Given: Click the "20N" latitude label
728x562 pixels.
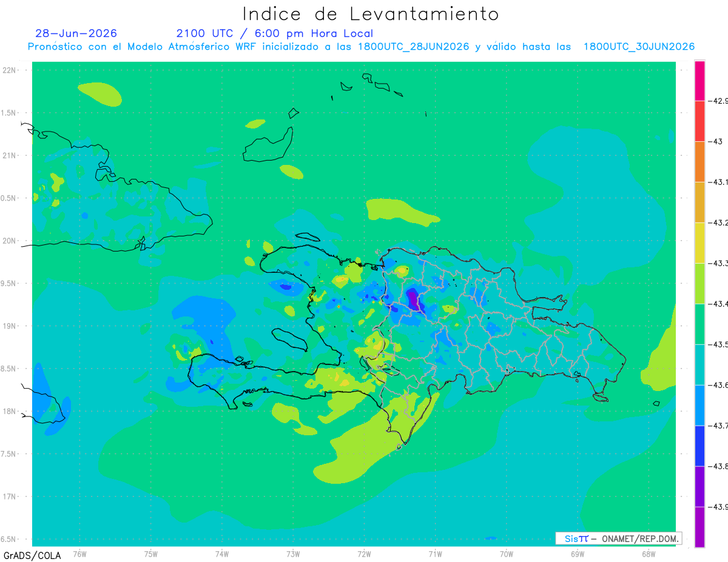Looking at the screenshot, I should (x=10, y=241).
